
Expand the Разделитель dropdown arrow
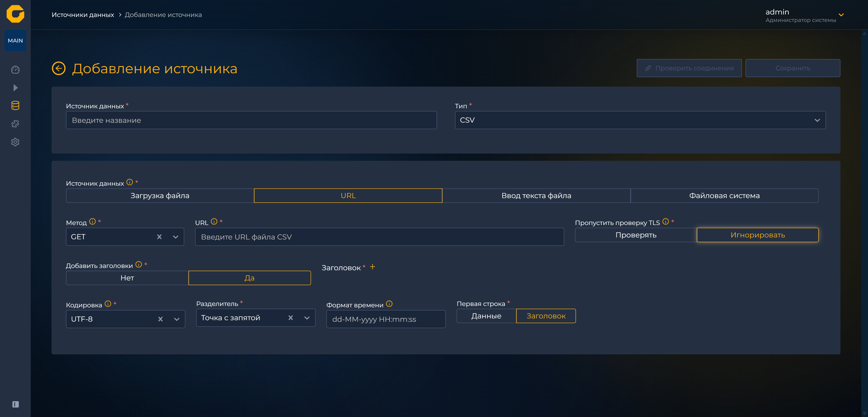point(307,318)
